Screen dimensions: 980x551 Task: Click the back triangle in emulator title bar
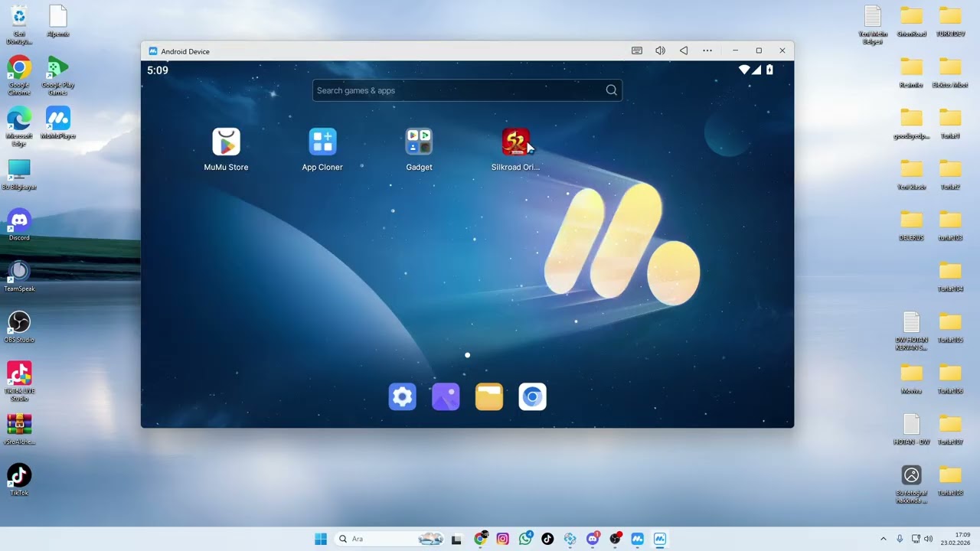point(684,51)
